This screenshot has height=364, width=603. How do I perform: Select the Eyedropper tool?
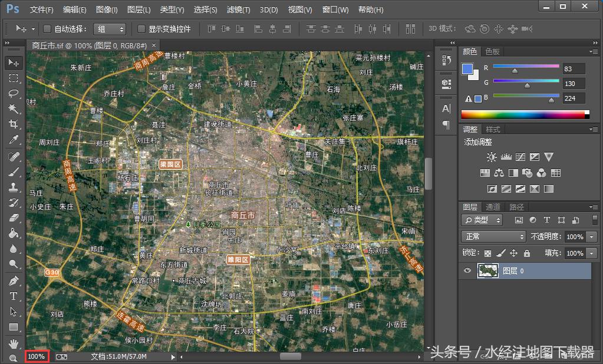(14, 140)
